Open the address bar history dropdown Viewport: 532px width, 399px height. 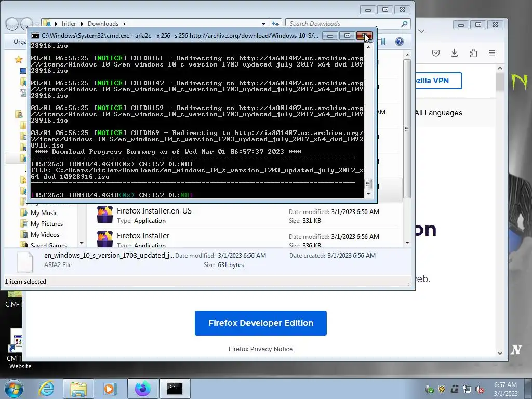(263, 24)
